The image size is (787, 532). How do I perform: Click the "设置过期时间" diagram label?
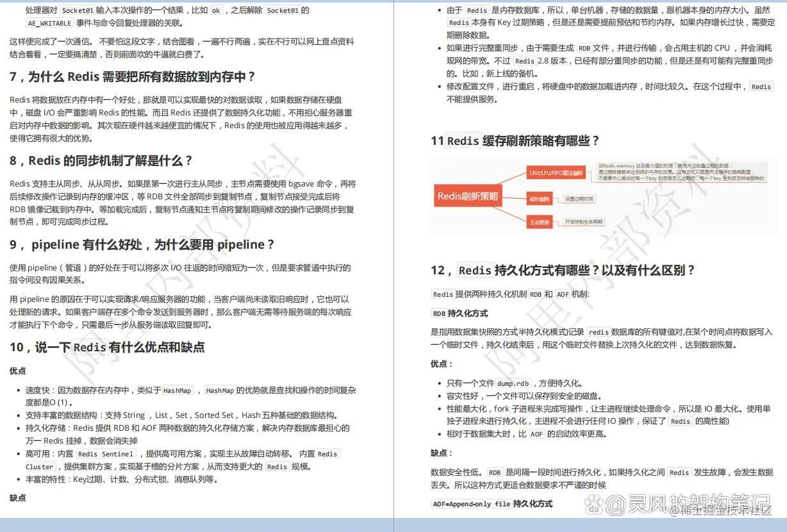click(x=579, y=199)
